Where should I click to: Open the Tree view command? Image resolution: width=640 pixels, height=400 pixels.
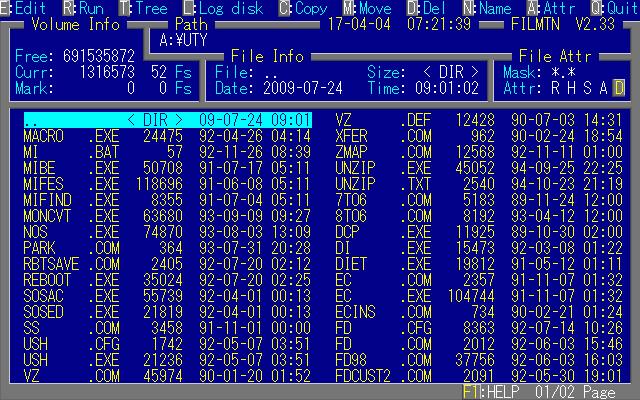tap(143, 8)
